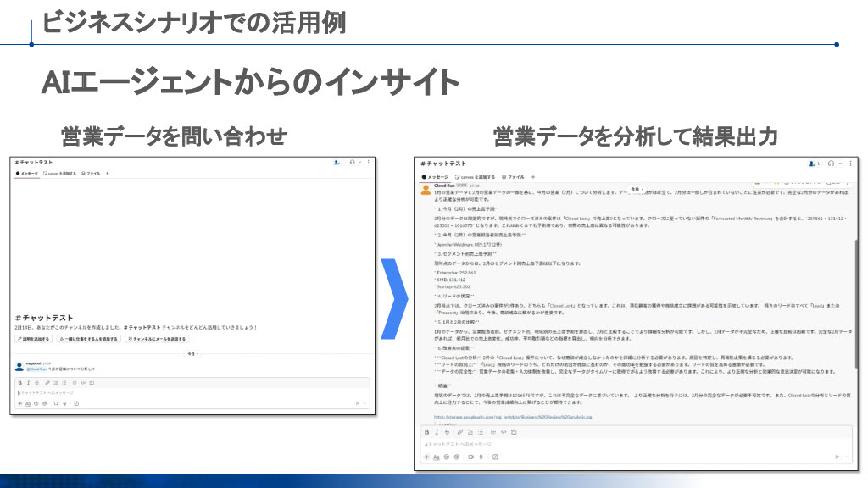Open more options kebab in right window

(851, 164)
